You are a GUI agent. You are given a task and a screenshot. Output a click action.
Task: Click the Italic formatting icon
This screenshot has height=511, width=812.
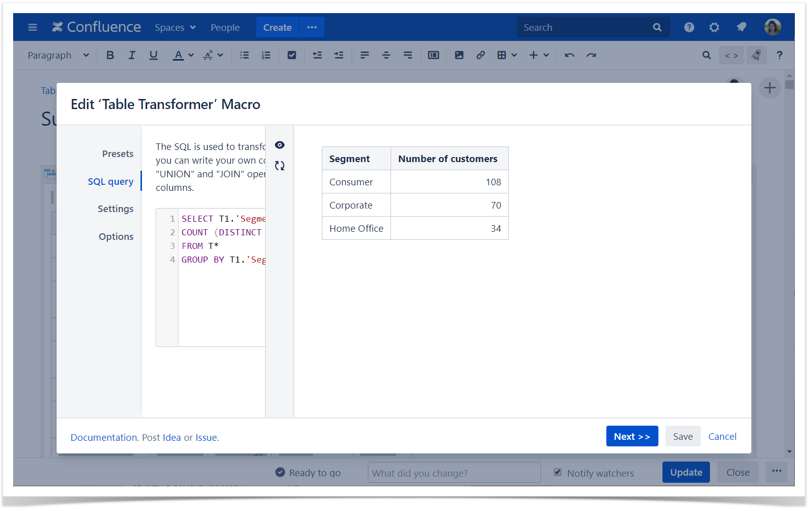point(132,56)
